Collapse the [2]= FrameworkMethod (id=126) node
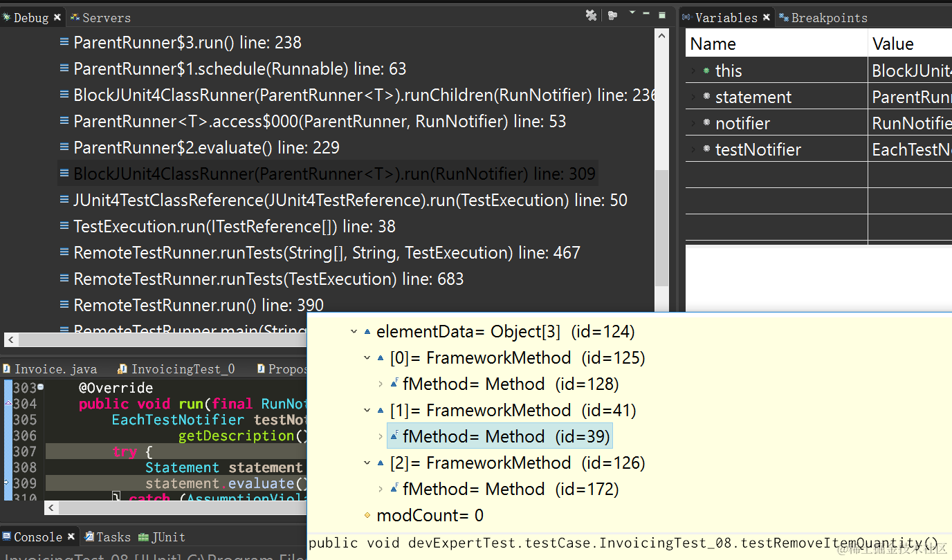 [x=367, y=463]
